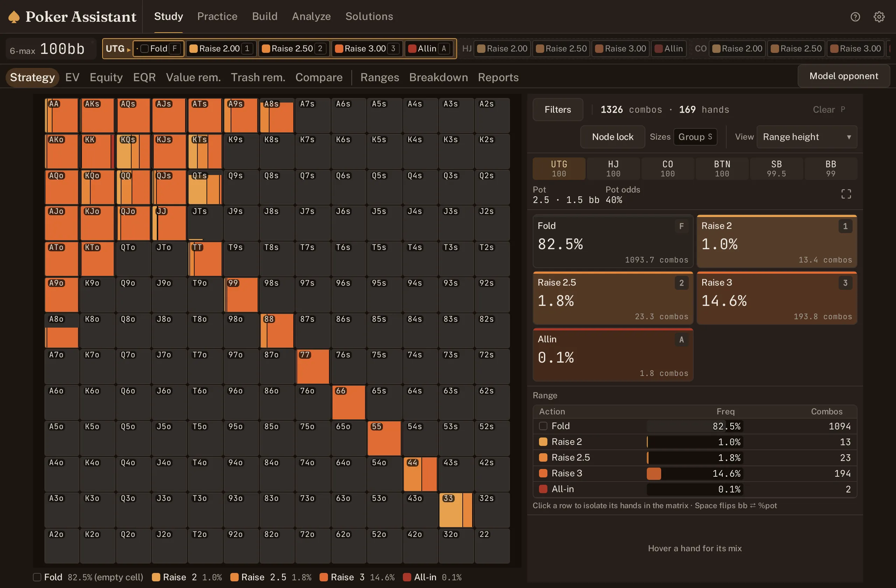Click the Node lock button
The image size is (896, 588).
point(612,136)
